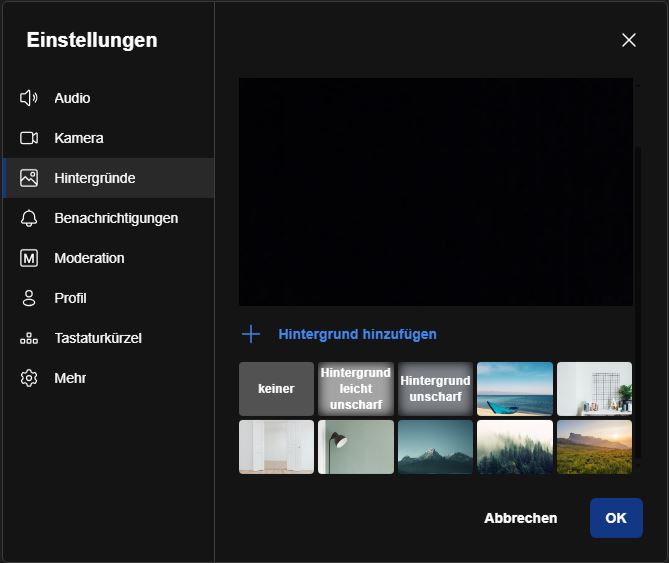The width and height of the screenshot is (669, 563).
Task: Switch to Benachrichtigungen tab
Action: point(108,218)
